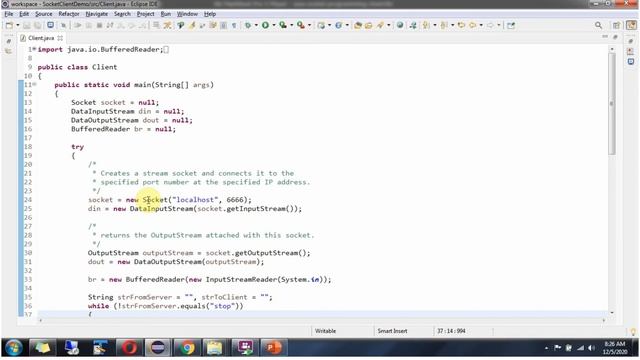
Task: Open the Refactor menu
Action: [x=69, y=14]
